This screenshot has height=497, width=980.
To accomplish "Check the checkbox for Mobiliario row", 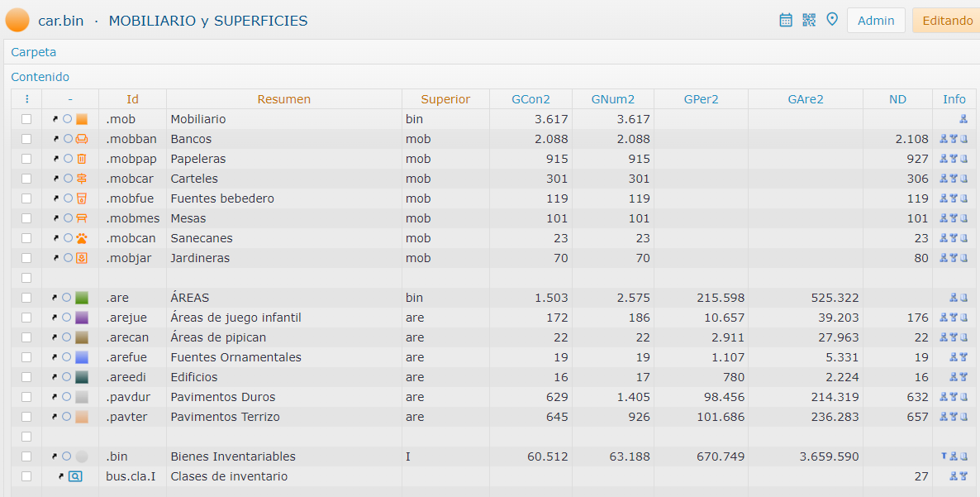I will pyautogui.click(x=26, y=119).
